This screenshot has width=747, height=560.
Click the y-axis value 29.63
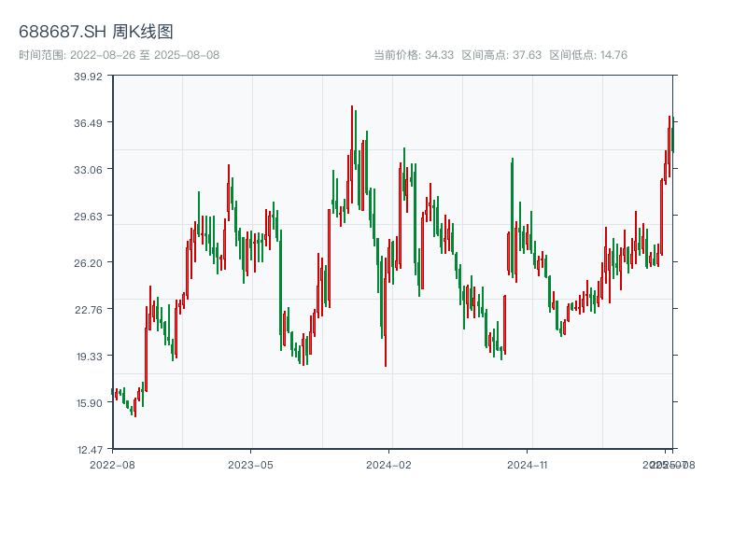coord(88,217)
